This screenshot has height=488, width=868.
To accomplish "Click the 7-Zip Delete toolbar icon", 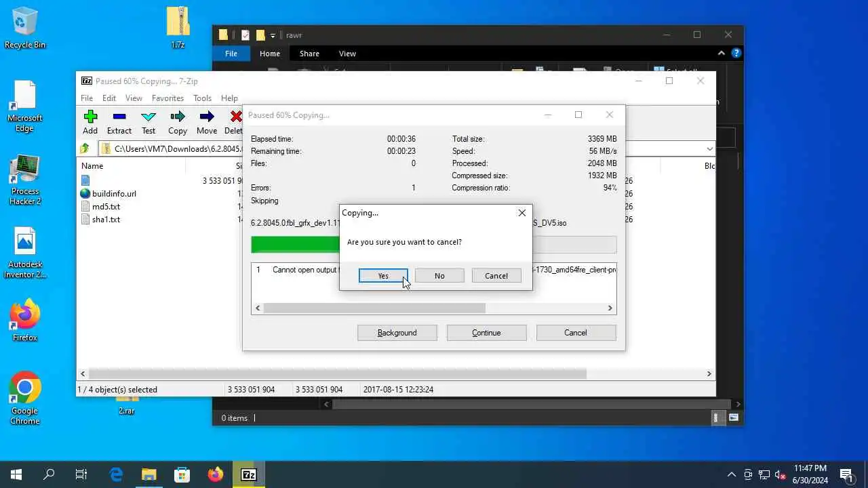I will pos(234,123).
